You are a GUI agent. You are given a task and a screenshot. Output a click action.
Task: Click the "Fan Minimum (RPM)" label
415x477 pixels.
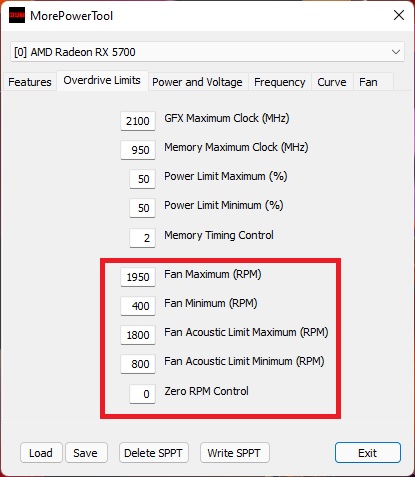point(211,303)
